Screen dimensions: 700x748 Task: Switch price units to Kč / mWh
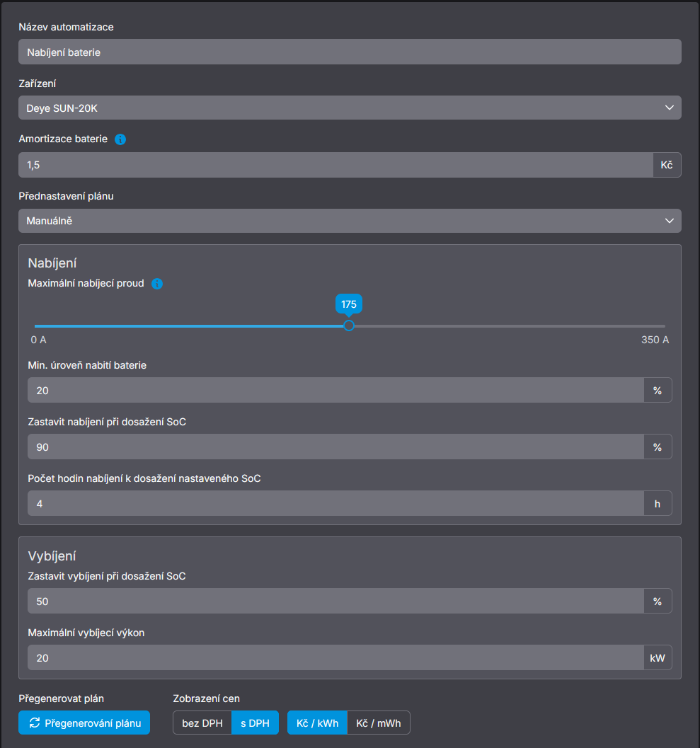pyautogui.click(x=378, y=723)
